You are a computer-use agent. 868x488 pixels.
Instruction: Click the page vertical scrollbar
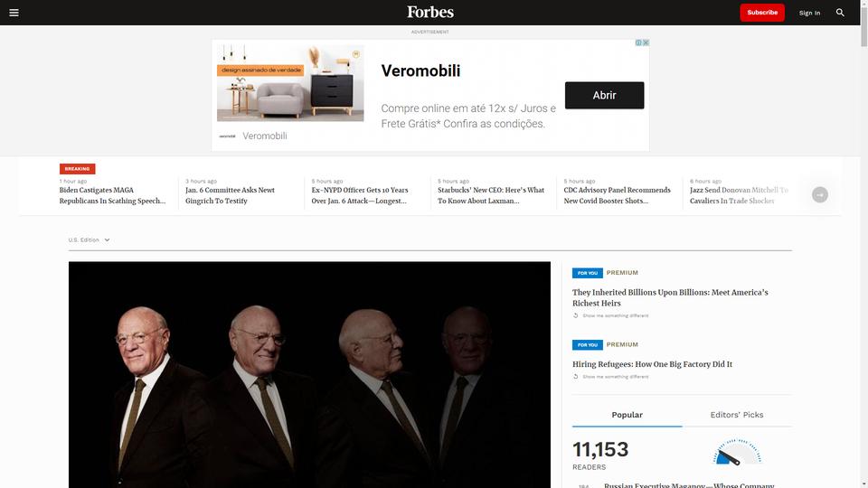click(x=863, y=244)
